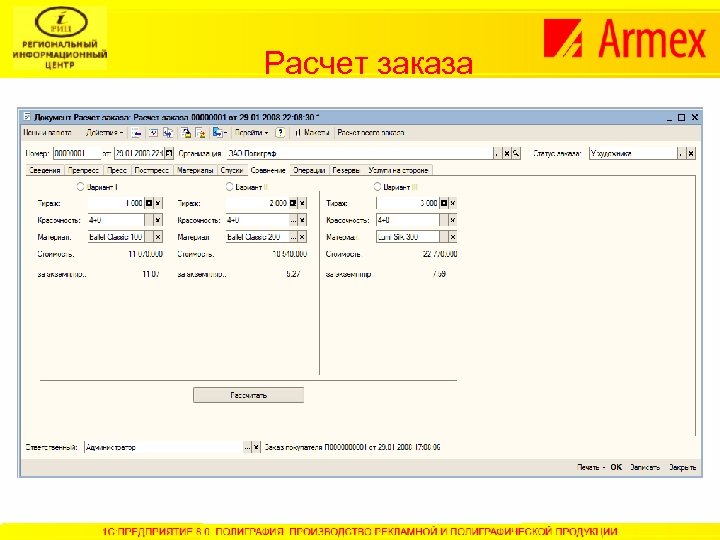Close the form with Закрыть

[682, 467]
